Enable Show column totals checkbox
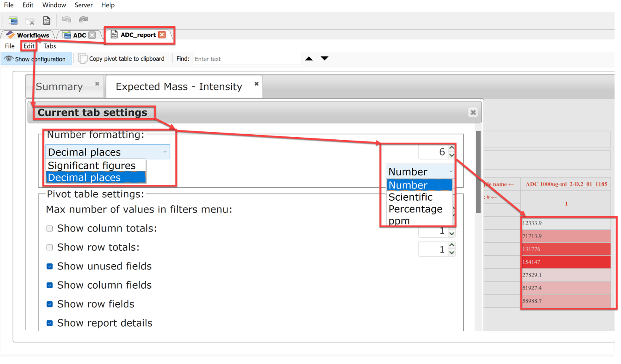Image resolution: width=621 pixels, height=364 pixels. [x=50, y=228]
